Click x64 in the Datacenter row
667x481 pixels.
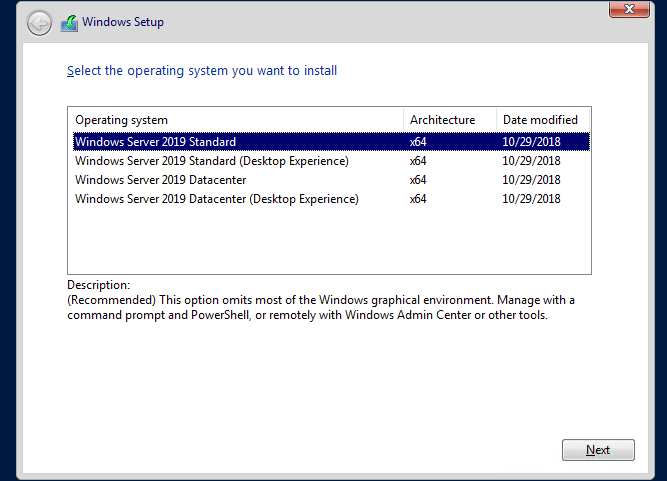(x=418, y=180)
